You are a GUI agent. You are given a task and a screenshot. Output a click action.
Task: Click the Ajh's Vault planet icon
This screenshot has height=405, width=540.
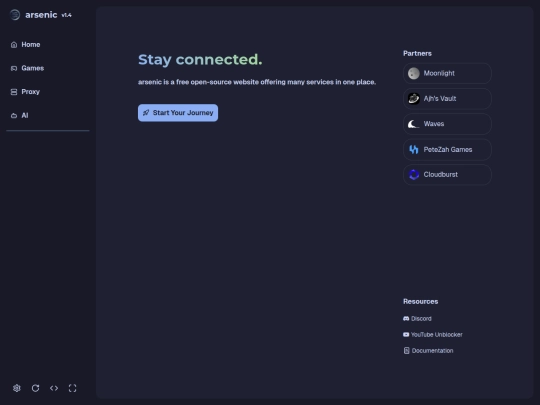(x=414, y=98)
